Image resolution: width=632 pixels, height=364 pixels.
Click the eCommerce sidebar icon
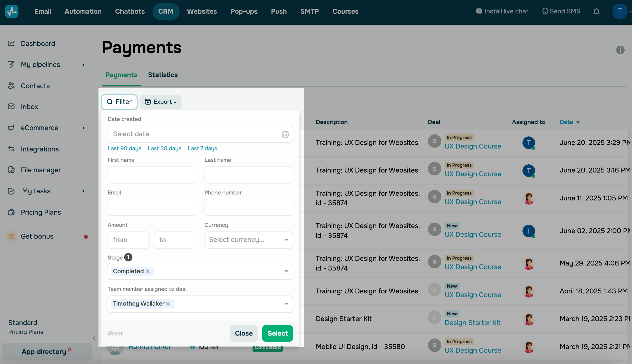coord(11,128)
